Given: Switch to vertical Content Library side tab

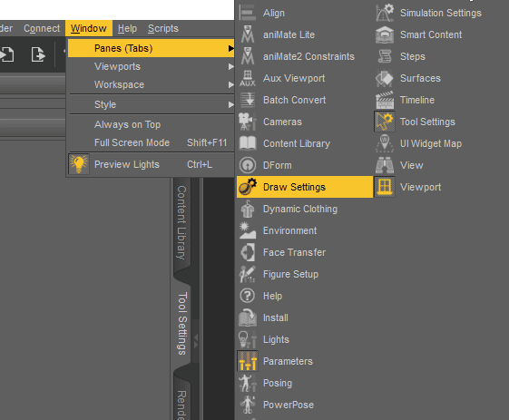Looking at the screenshot, I should click(x=181, y=222).
